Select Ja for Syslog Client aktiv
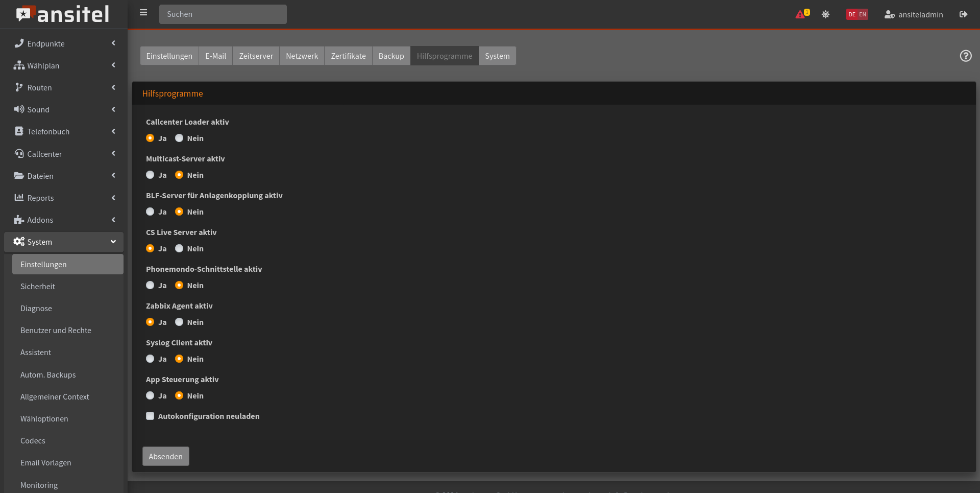Image resolution: width=980 pixels, height=493 pixels. tap(150, 359)
